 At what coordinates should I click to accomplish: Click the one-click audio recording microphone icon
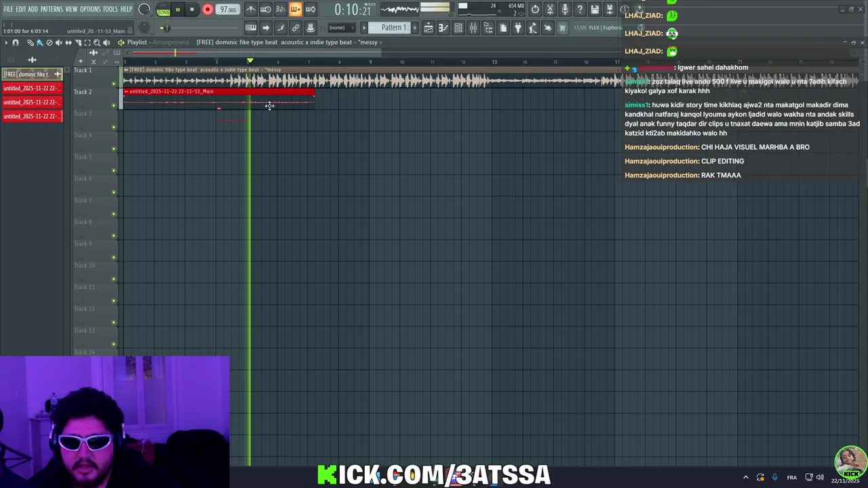(x=565, y=9)
